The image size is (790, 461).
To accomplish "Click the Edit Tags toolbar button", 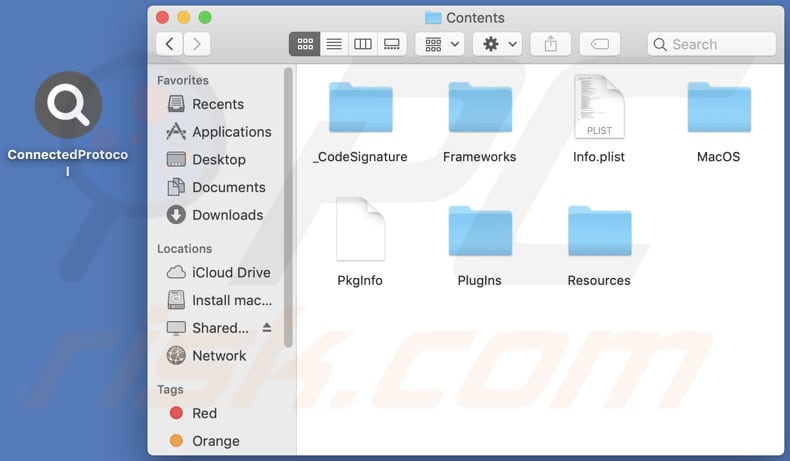I will tap(600, 44).
